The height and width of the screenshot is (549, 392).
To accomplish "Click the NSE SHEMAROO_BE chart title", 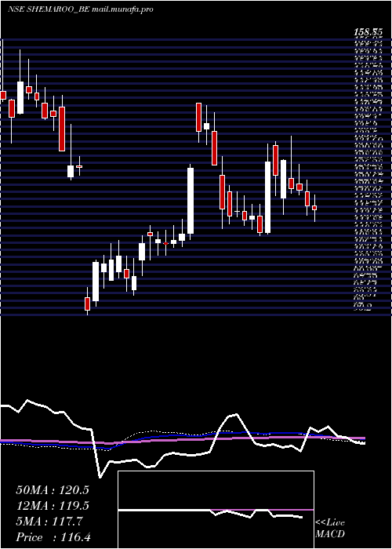I will pyautogui.click(x=81, y=9).
